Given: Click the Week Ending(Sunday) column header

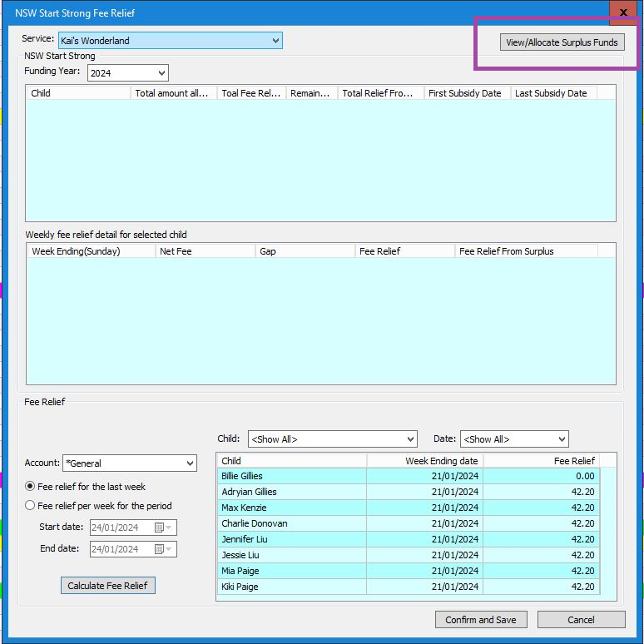Looking at the screenshot, I should click(90, 251).
